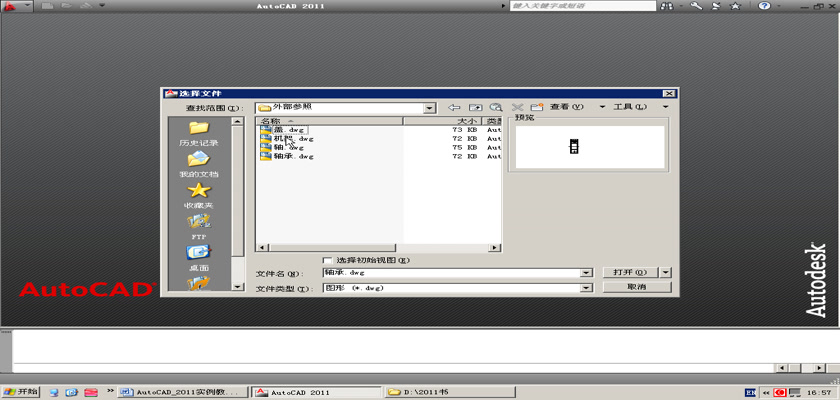Click the command line scroll left arrow

pos(782,368)
